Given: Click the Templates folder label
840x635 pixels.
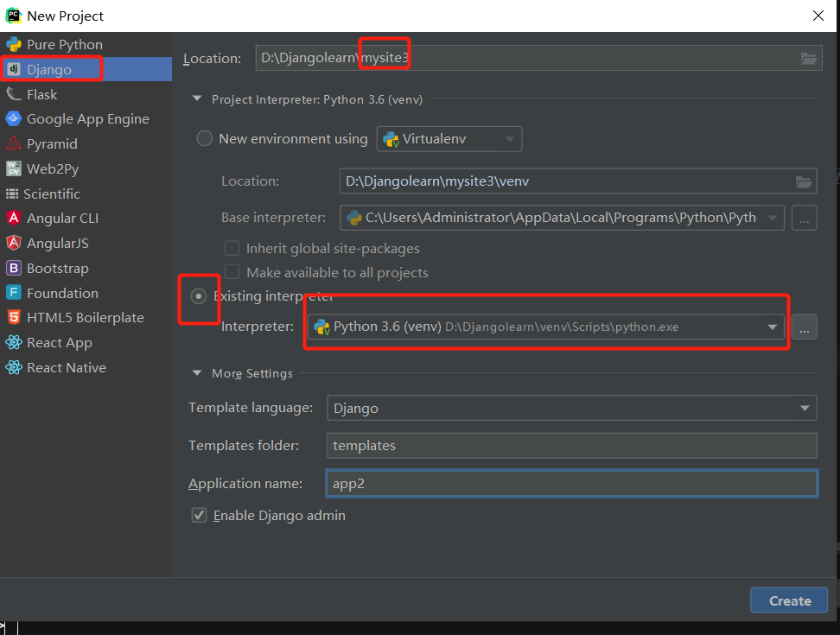Looking at the screenshot, I should 244,446.
